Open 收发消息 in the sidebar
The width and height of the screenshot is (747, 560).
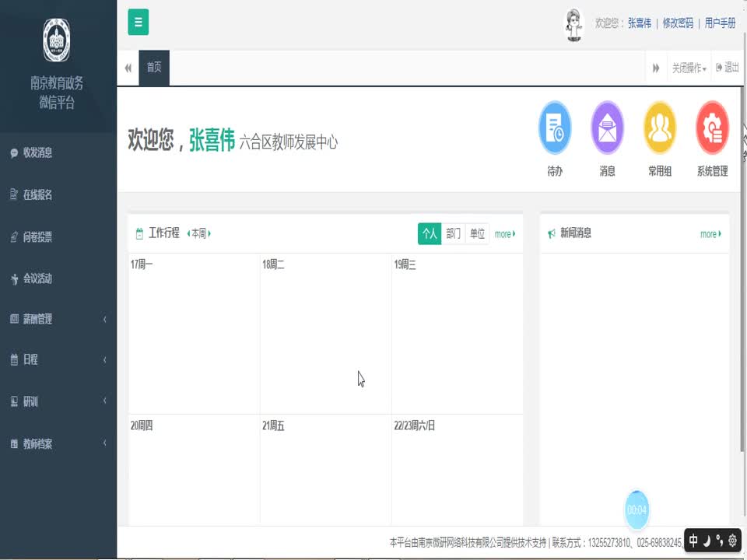point(37,153)
